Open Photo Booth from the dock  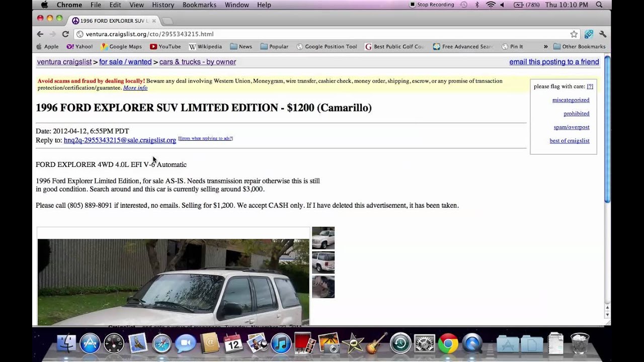[305, 344]
